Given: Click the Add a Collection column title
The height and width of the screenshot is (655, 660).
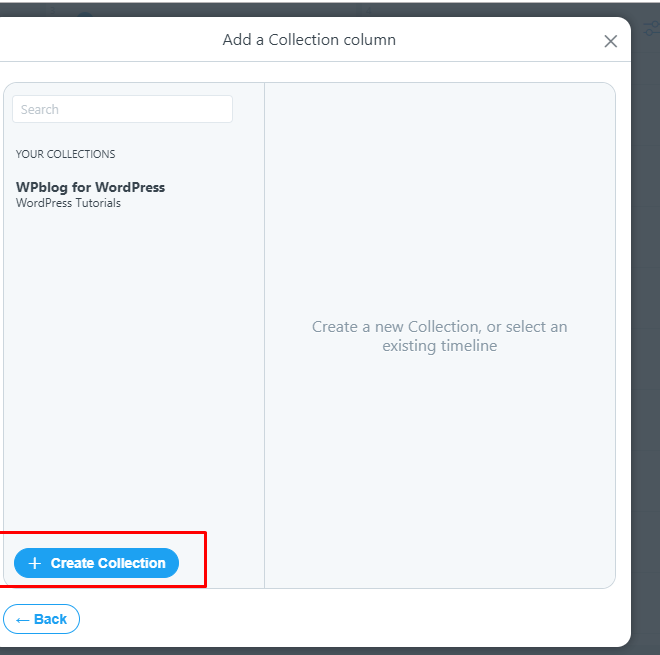Looking at the screenshot, I should tap(309, 40).
